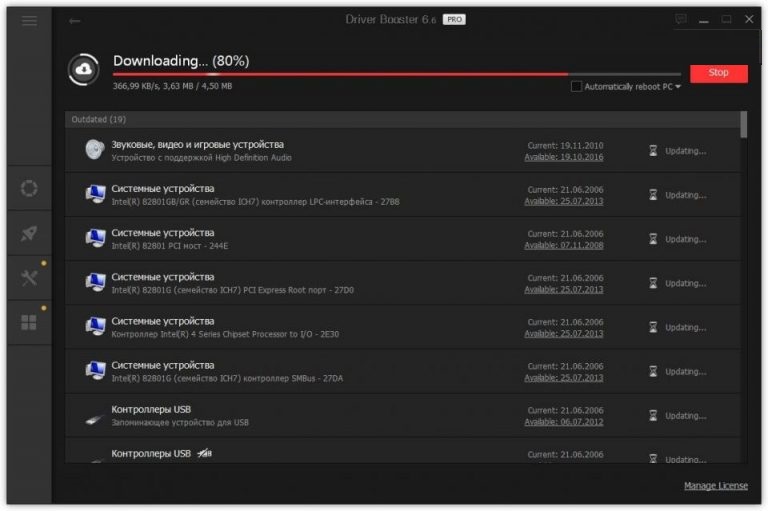The width and height of the screenshot is (768, 511).
Task: Select the Outdated (19) list header
Action: [402, 120]
